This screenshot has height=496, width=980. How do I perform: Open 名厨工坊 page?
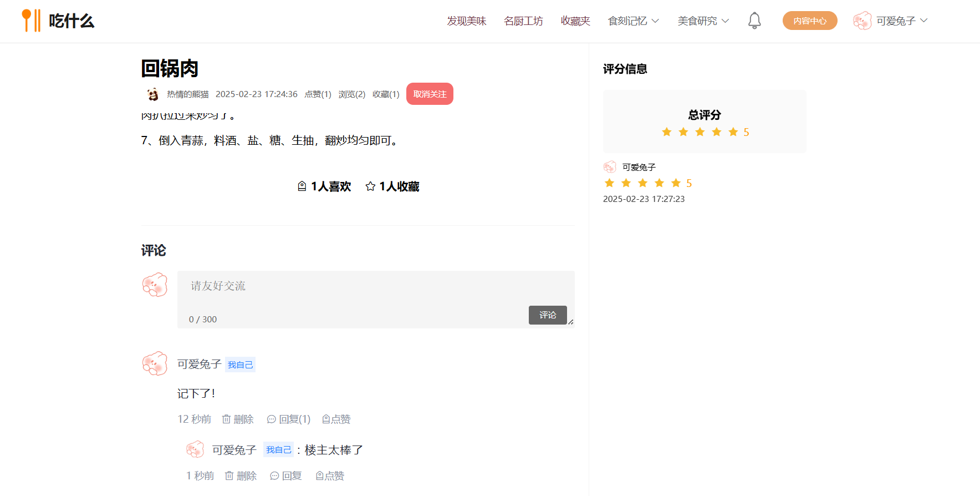(523, 21)
